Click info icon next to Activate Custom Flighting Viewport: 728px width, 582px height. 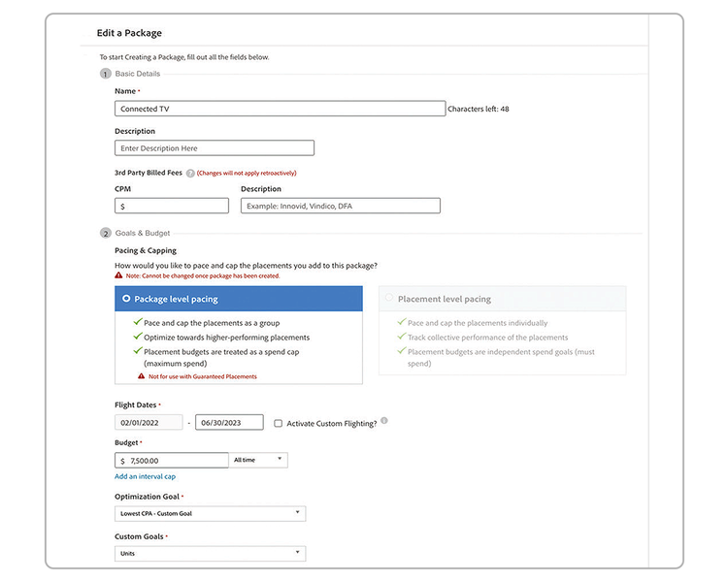[384, 421]
